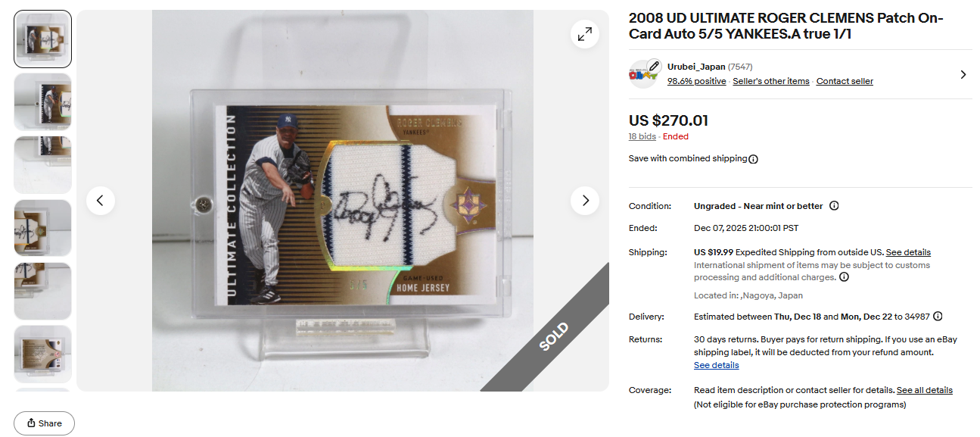Image resolution: width=980 pixels, height=437 pixels.
Task: Open the info icon beside combined shipping
Action: (x=754, y=159)
